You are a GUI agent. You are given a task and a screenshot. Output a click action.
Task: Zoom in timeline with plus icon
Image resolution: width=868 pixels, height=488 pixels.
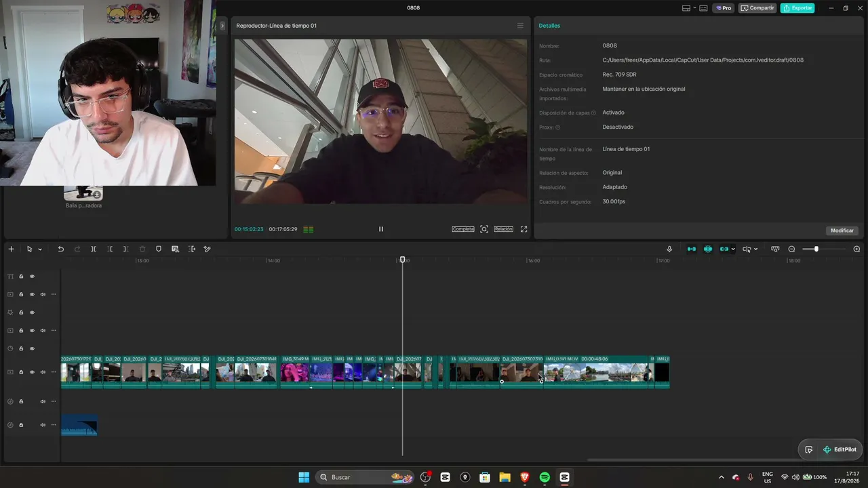856,249
